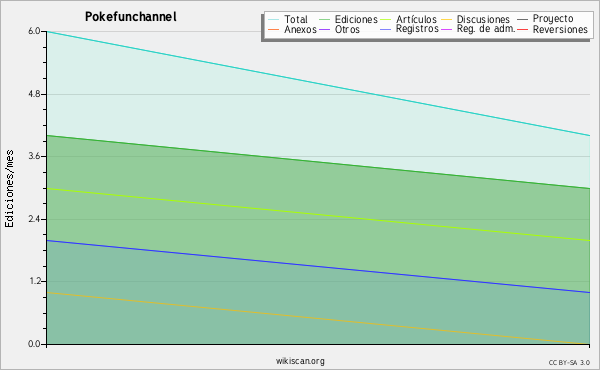This screenshot has width=600, height=370.
Task: Click the 4.8 y-axis value
Action: (34, 94)
